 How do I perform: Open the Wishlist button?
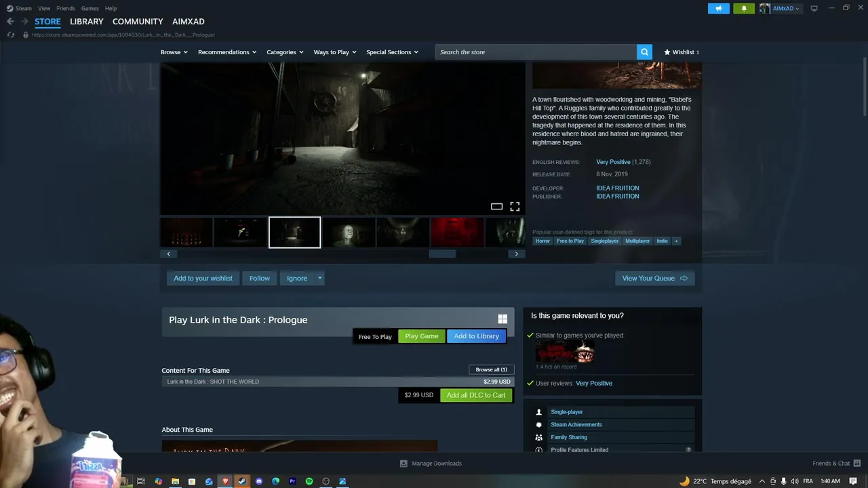[x=682, y=52]
